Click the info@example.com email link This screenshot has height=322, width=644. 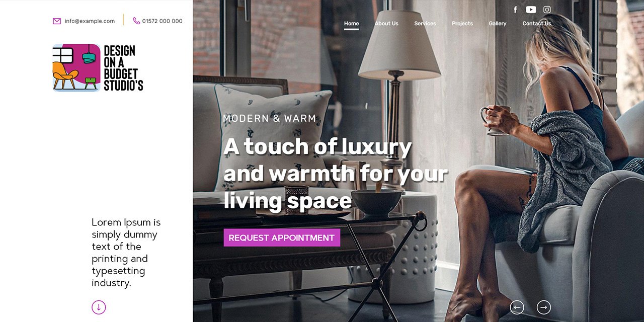tap(90, 21)
